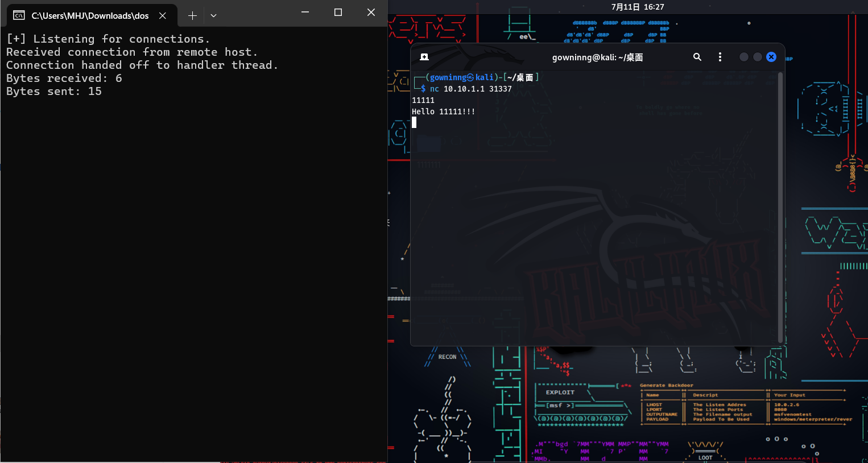868x463 pixels.
Task: Minimize the Kali terminal with first grey circle
Action: point(743,57)
